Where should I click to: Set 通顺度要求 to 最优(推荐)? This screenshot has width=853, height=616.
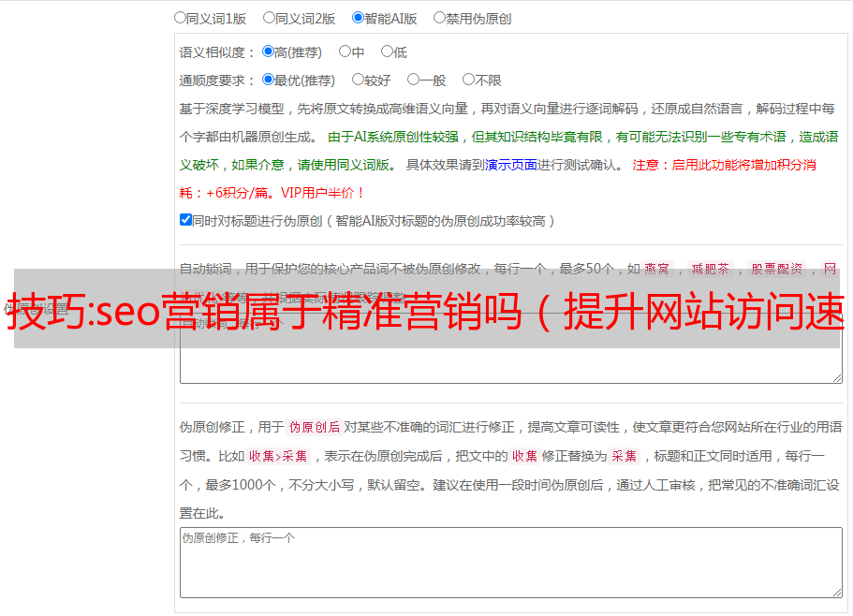pyautogui.click(x=268, y=80)
